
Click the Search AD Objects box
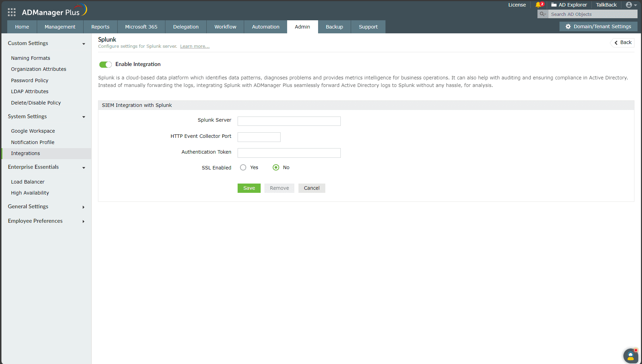tap(593, 14)
